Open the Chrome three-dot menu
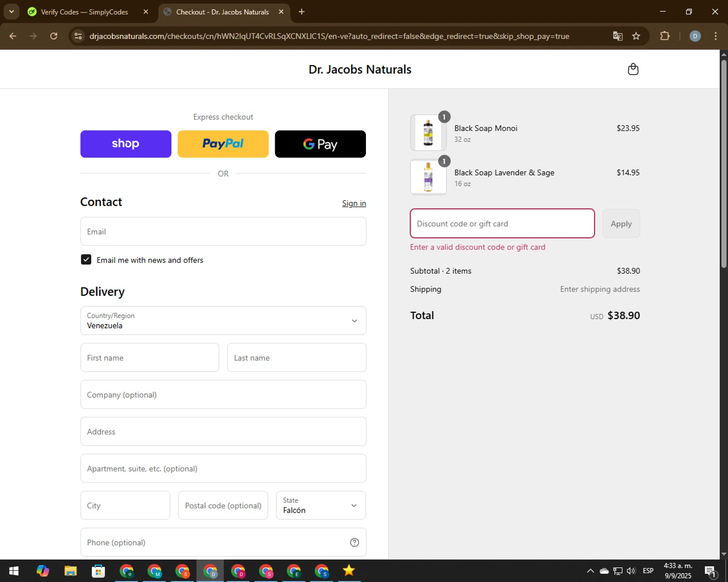This screenshot has height=582, width=728. click(x=715, y=36)
